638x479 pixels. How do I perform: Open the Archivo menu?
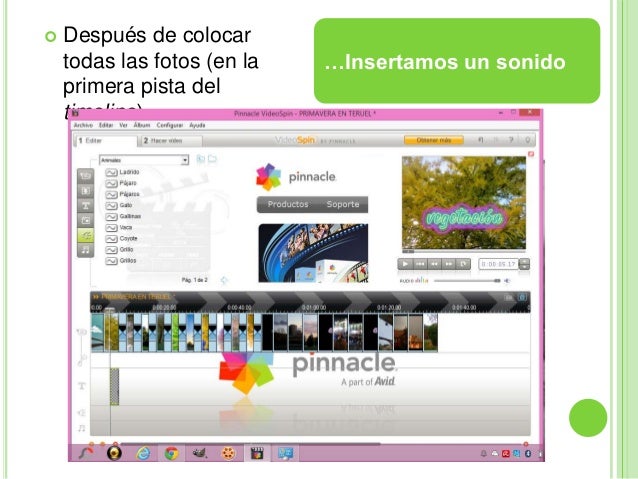[83, 125]
